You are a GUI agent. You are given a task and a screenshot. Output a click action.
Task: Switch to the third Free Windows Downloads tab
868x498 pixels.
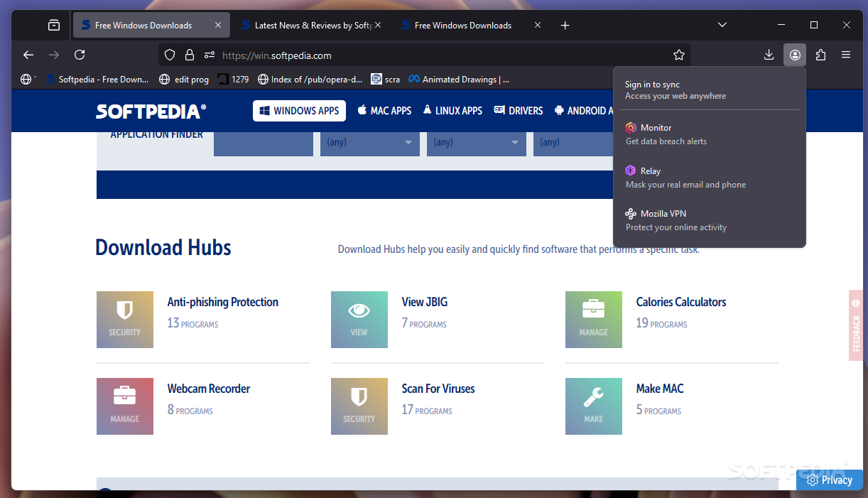[x=472, y=25]
